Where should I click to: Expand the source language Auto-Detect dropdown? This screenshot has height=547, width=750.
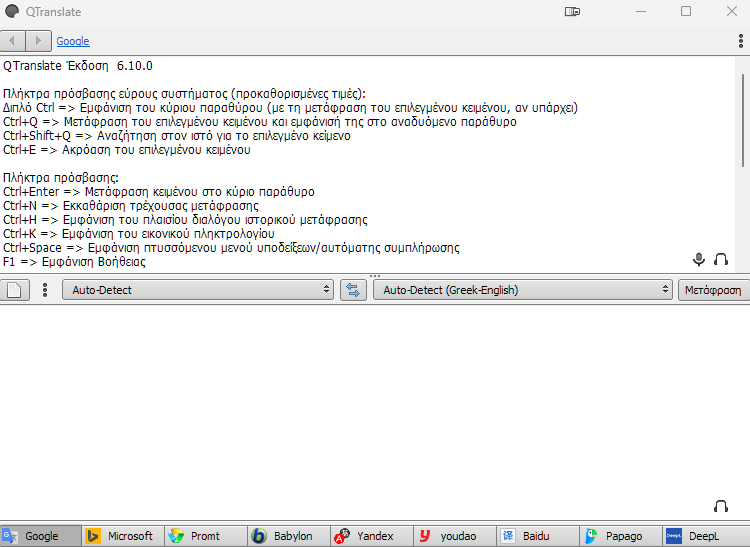[x=198, y=290]
